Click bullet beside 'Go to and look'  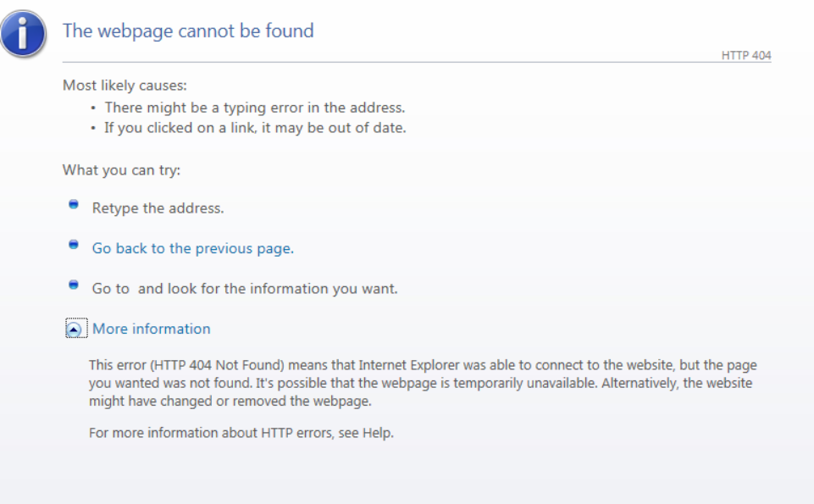pos(74,285)
